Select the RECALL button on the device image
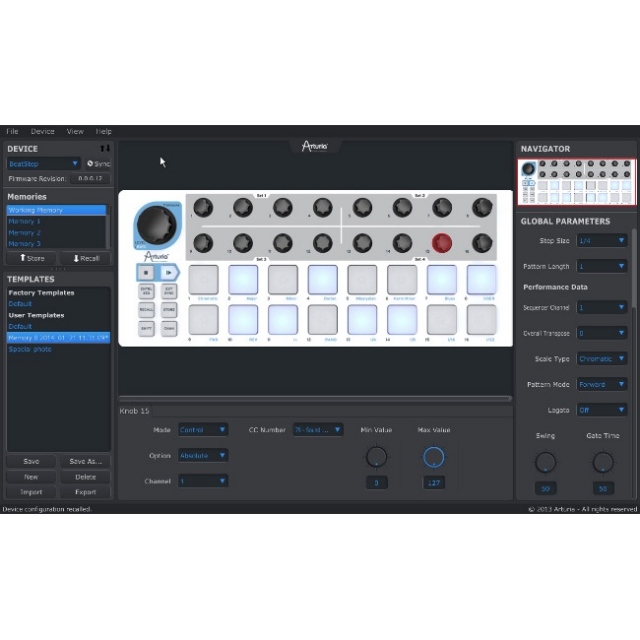Image resolution: width=640 pixels, height=640 pixels. [146, 309]
